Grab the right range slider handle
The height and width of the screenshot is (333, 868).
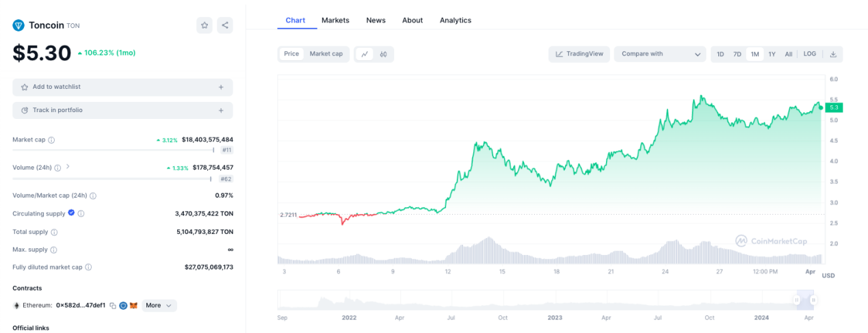(x=813, y=299)
